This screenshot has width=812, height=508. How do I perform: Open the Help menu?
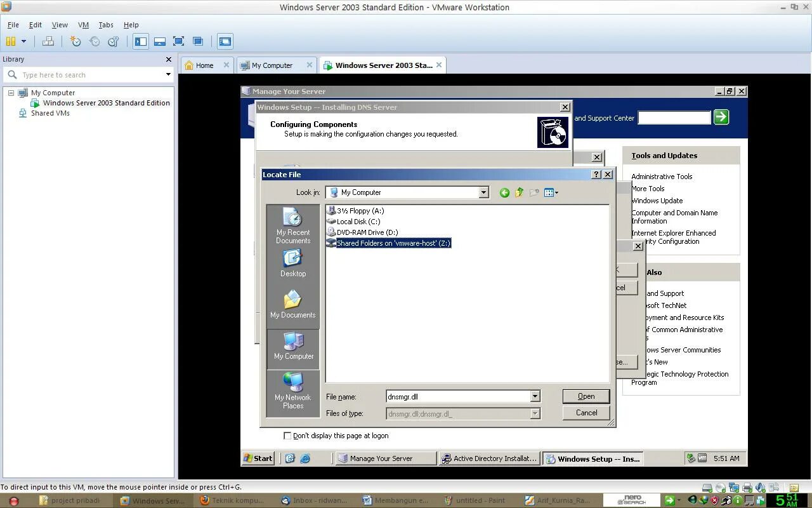131,25
